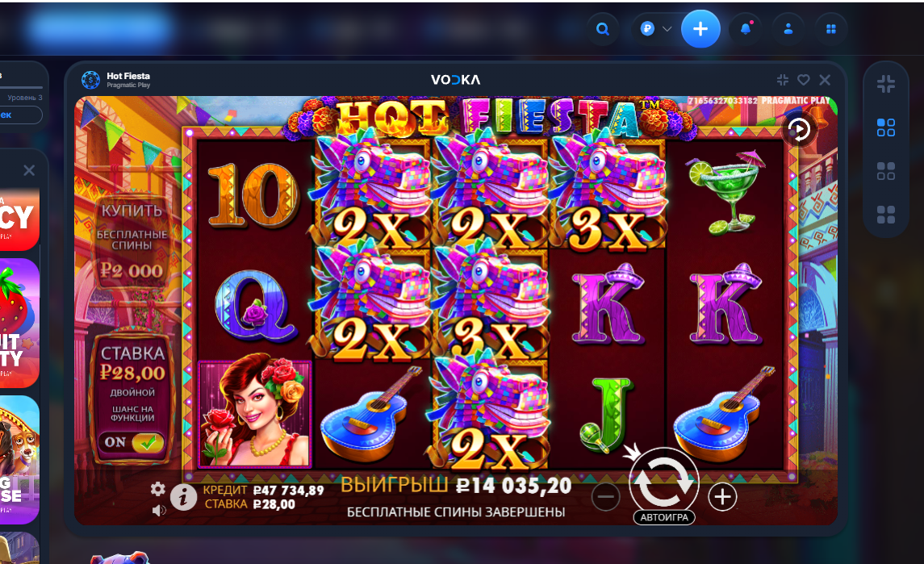The height and width of the screenshot is (564, 924).
Task: Open the user profile icon
Action: (788, 29)
